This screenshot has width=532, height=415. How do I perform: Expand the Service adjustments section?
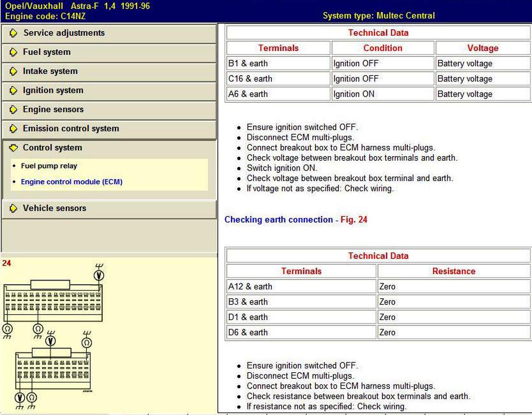109,33
